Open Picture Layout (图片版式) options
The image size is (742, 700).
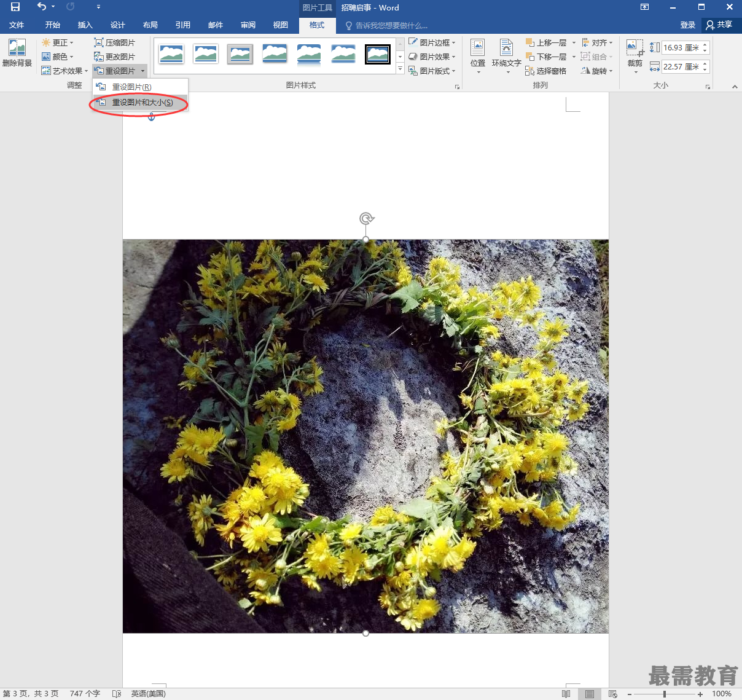coord(432,71)
